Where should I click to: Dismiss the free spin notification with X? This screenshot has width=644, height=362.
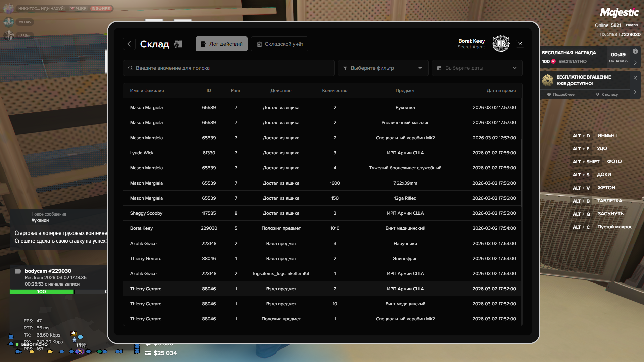click(635, 78)
